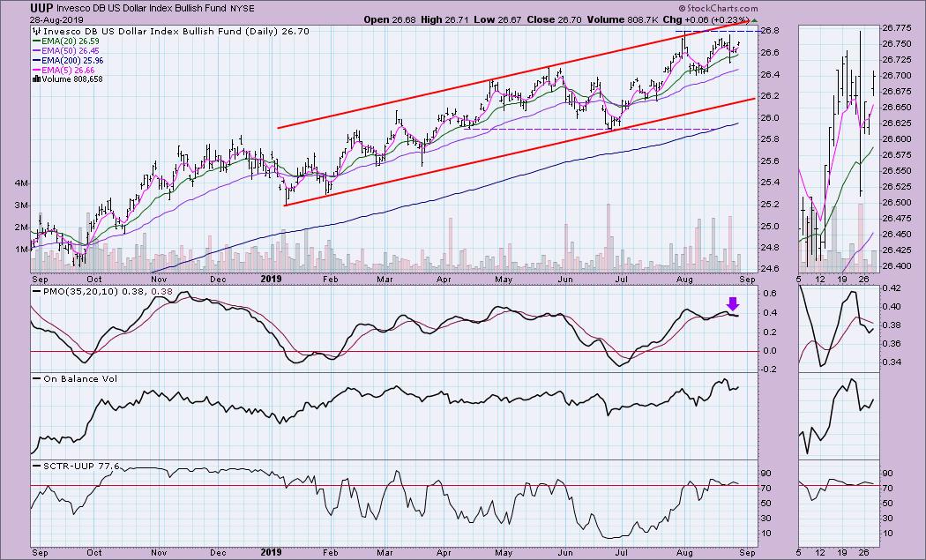Click the 1M volume axis label
926x560 pixels.
click(x=21, y=249)
